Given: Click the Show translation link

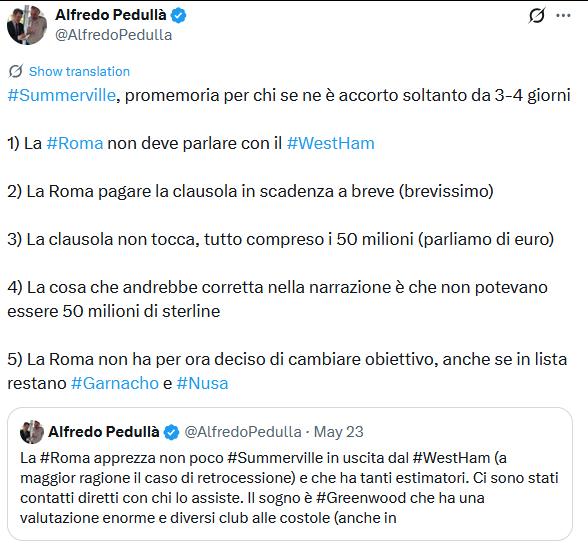Looking at the screenshot, I should (79, 71).
